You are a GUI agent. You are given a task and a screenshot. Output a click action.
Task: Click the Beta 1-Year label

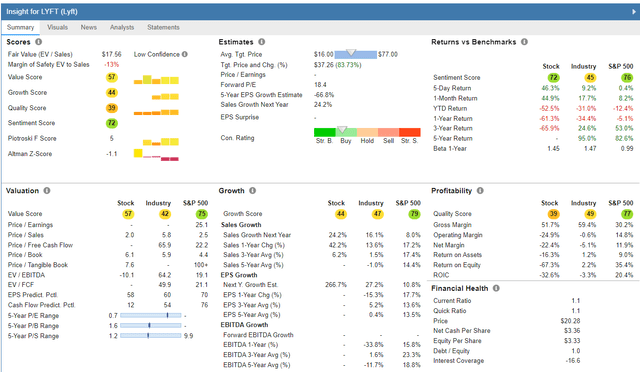click(x=450, y=149)
